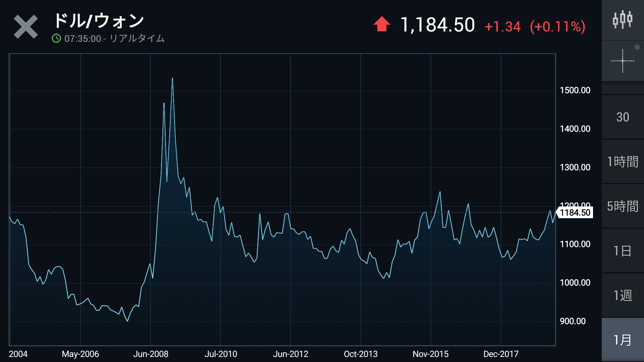Click the current price label 1184.50 on axis
644x362 pixels.
point(575,213)
